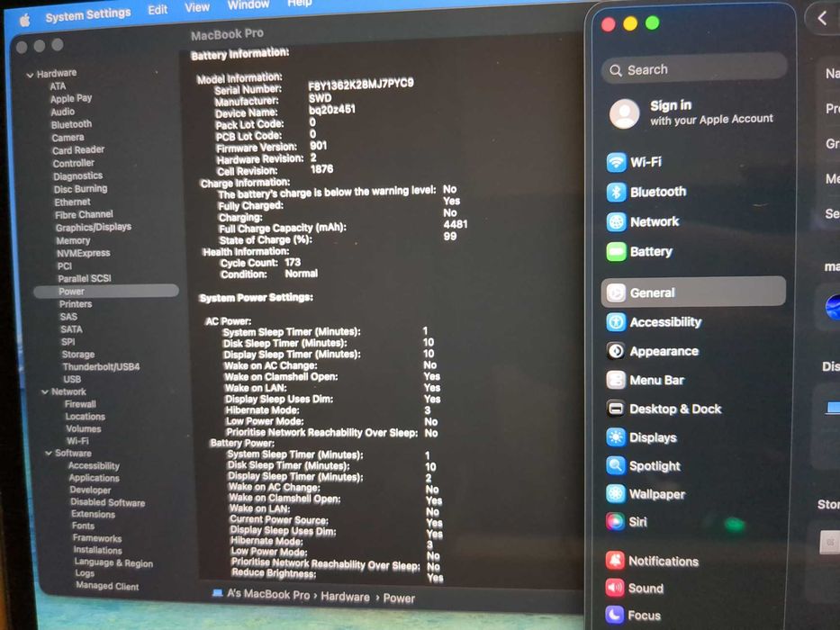840x630 pixels.
Task: Select Power in hardware list
Action: [106, 291]
